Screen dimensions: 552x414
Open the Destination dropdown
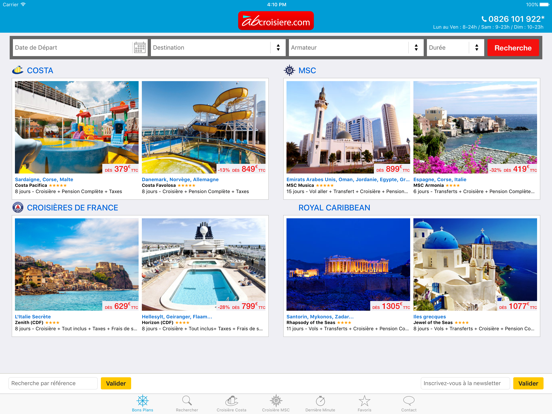[218, 48]
